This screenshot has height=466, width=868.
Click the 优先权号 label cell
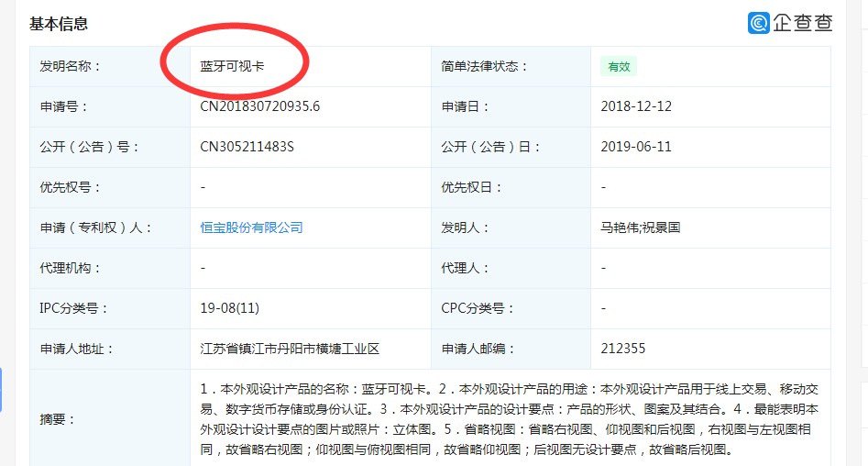110,187
